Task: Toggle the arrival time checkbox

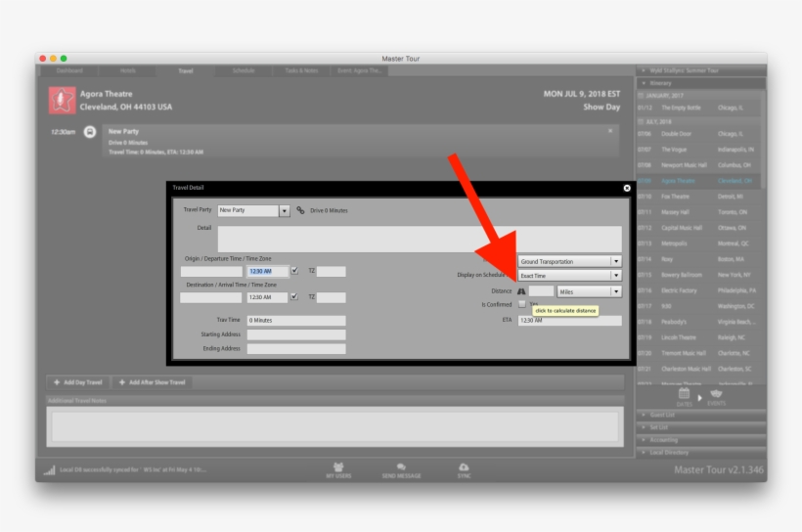Action: pyautogui.click(x=294, y=296)
